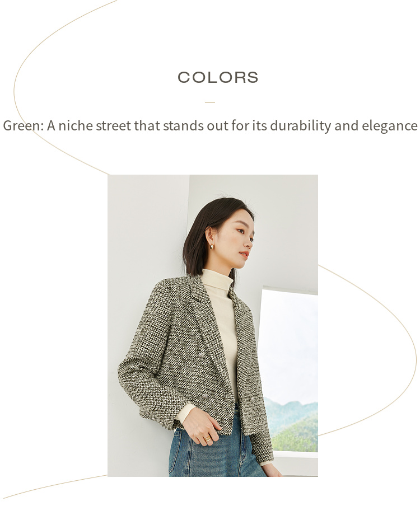The image size is (420, 520).
Task: Click the word "niche" in the description
Action: click(x=75, y=126)
